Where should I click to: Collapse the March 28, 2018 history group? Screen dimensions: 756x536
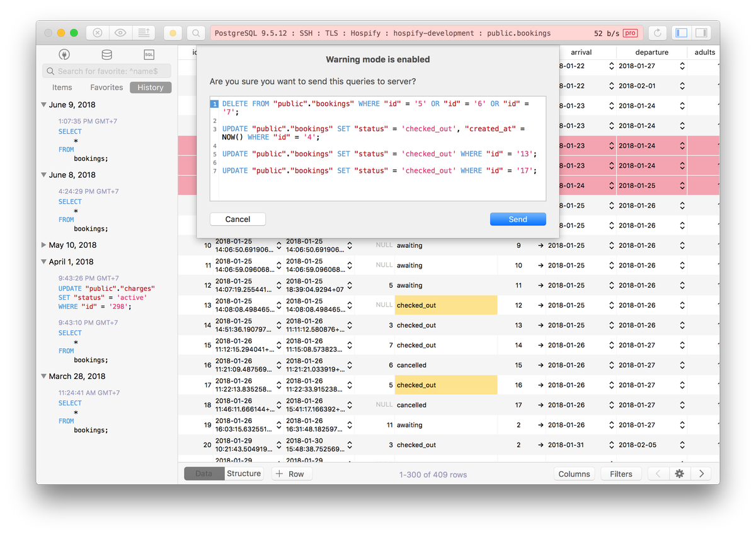point(43,376)
